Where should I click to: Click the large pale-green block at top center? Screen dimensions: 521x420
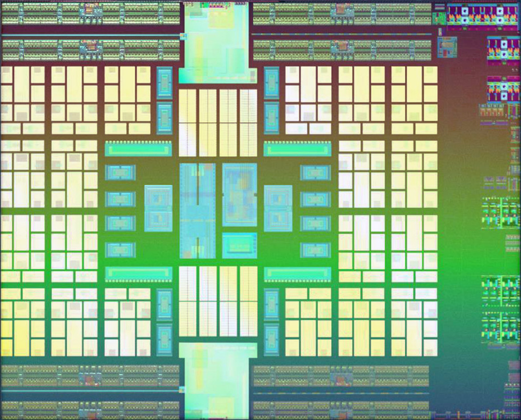point(217,42)
